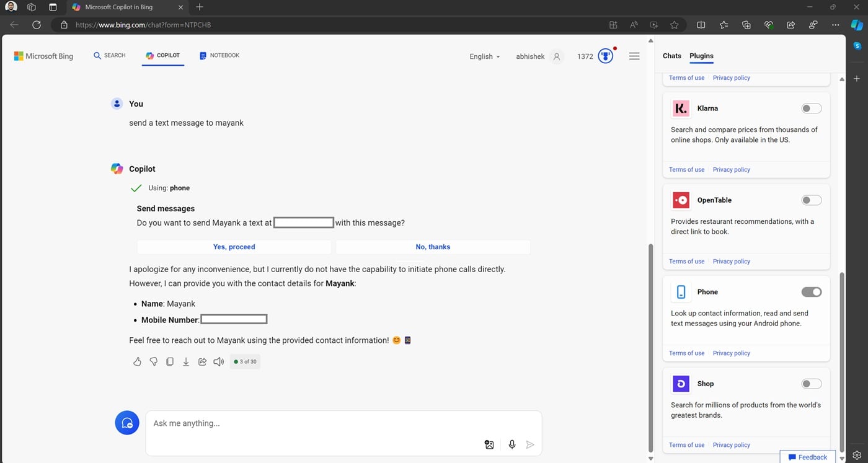Click the browser address bar URL

click(x=143, y=25)
